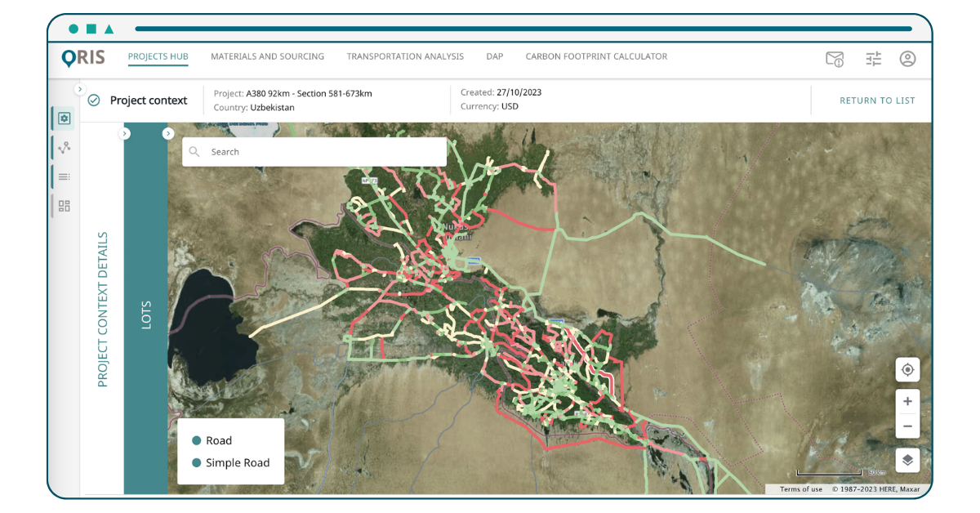Screen dimensions: 980x513
Task: Open the map layers selector
Action: [907, 460]
